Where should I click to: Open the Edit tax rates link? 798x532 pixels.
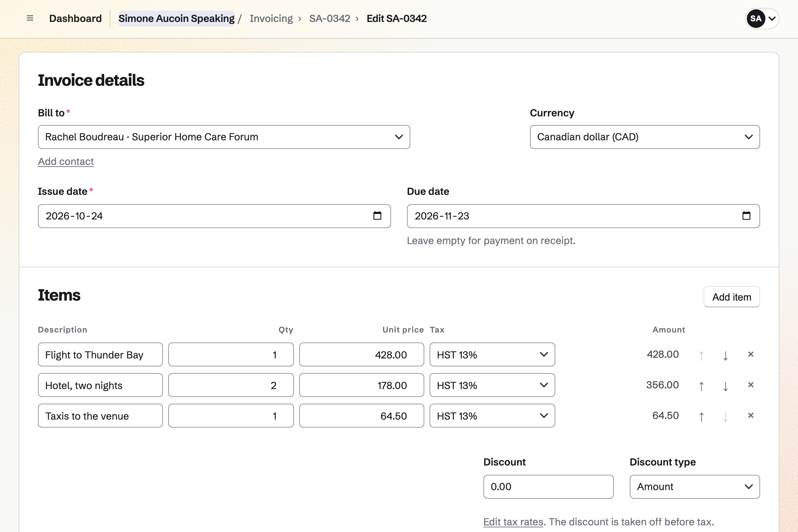pyautogui.click(x=513, y=522)
